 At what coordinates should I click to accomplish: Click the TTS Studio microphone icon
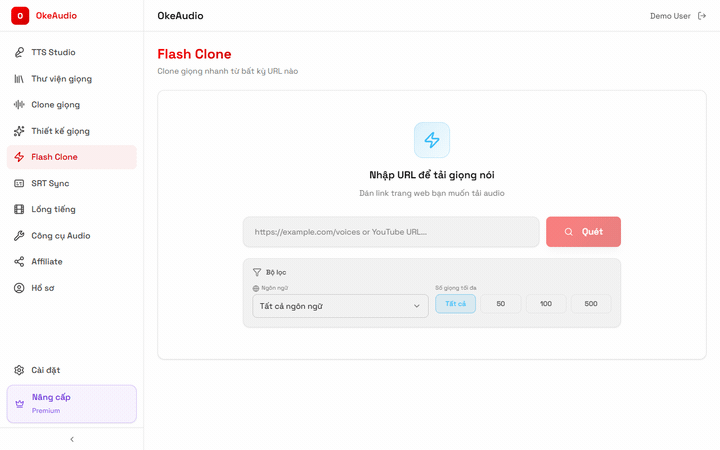tap(19, 52)
